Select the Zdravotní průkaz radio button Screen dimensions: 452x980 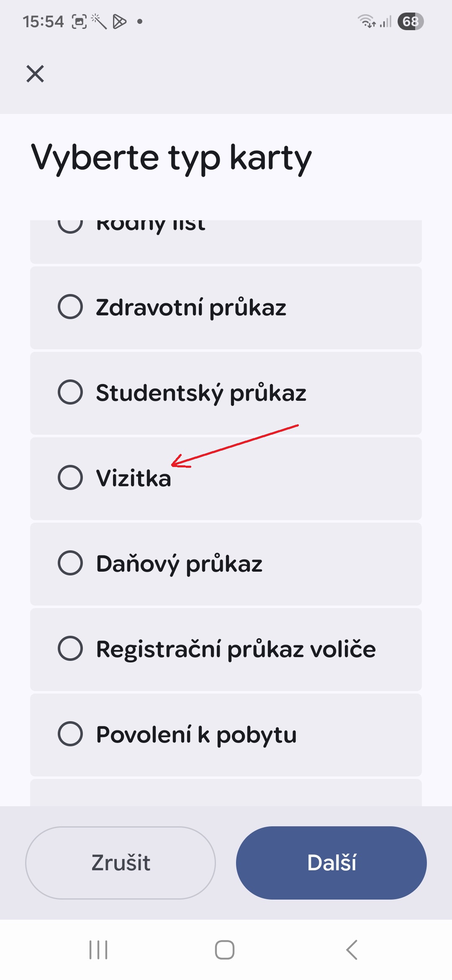tap(70, 307)
